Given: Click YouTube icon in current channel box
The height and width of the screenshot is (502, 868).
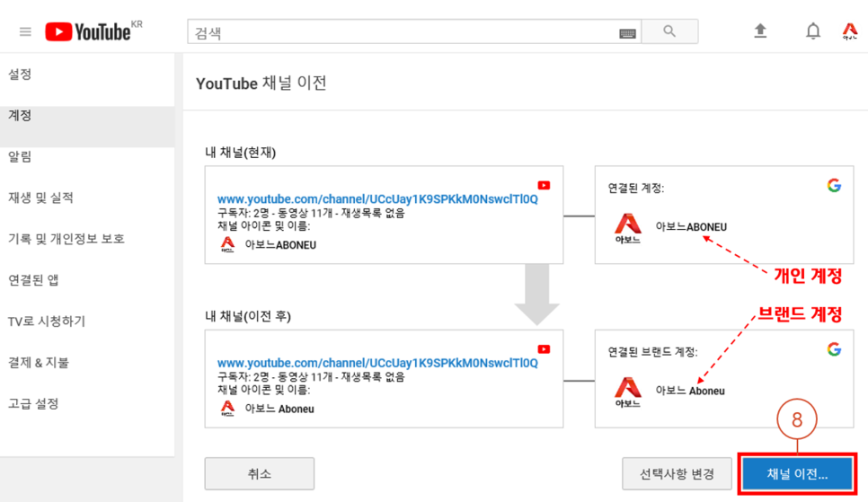Looking at the screenshot, I should [x=544, y=185].
